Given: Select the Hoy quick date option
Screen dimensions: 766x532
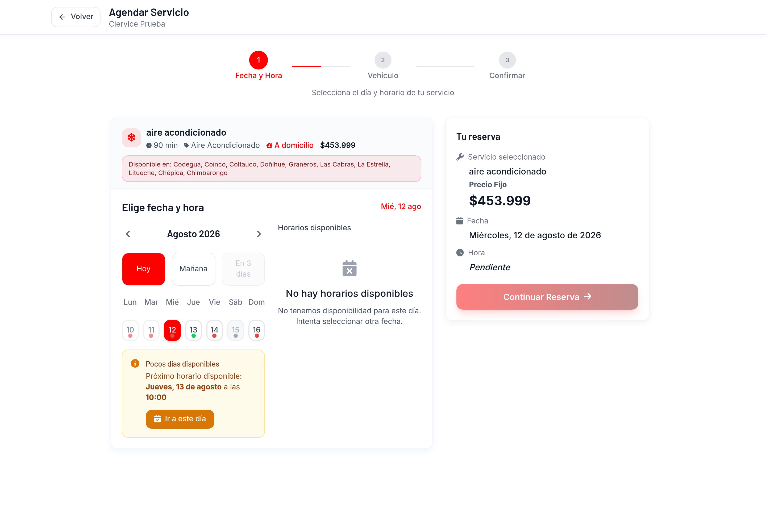Looking at the screenshot, I should pyautogui.click(x=144, y=269).
